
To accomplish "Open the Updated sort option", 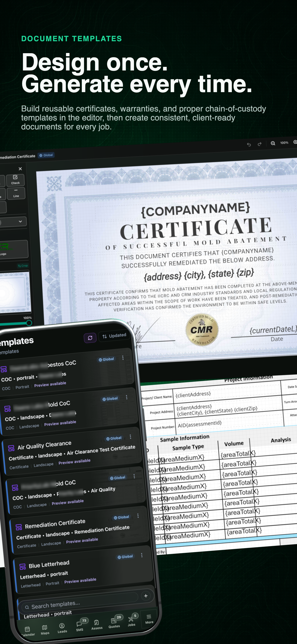I will 114,336.
